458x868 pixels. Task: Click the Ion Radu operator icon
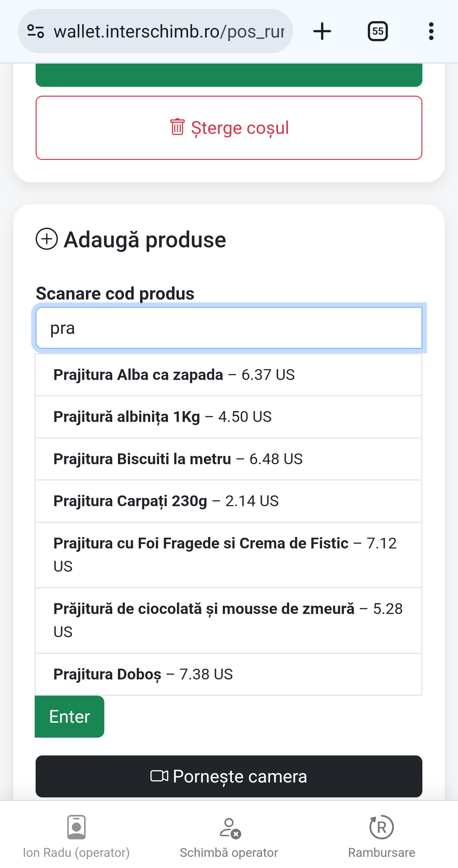point(76,827)
